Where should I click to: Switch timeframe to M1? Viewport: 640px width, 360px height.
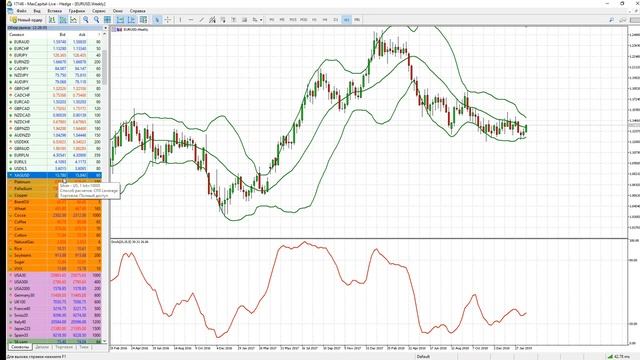pyautogui.click(x=271, y=20)
